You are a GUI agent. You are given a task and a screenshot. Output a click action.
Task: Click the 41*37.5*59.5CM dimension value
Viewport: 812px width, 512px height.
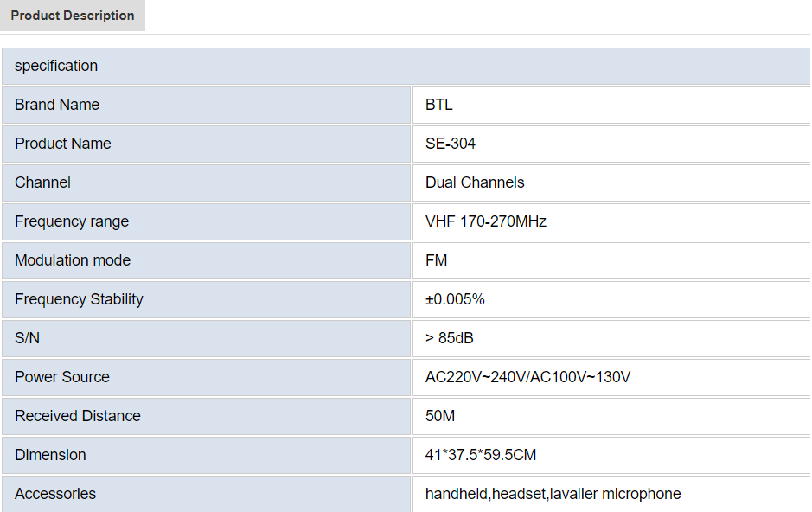(481, 455)
